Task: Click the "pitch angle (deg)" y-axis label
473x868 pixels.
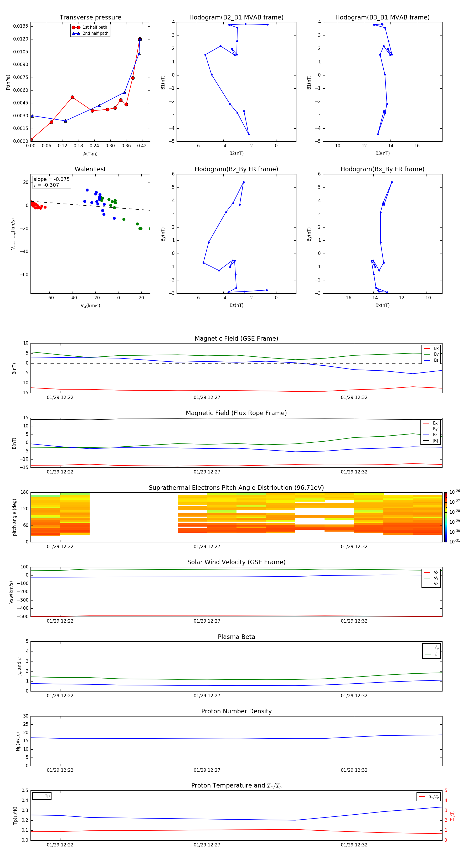Action: pyautogui.click(x=14, y=517)
